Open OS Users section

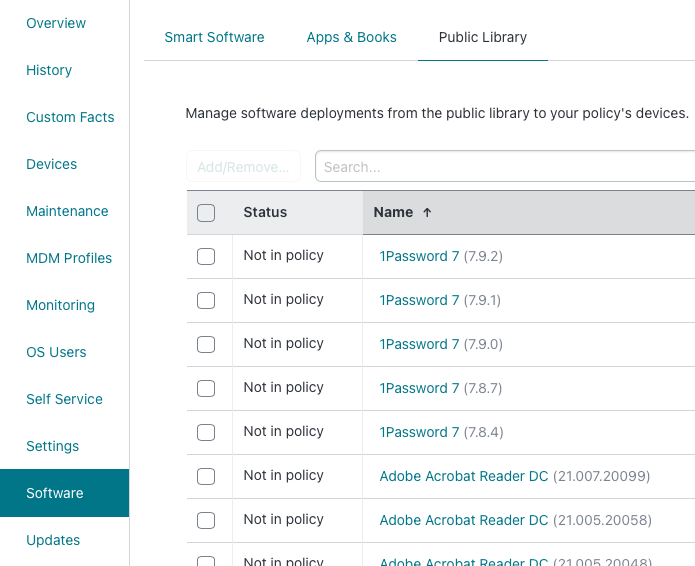pyautogui.click(x=56, y=352)
